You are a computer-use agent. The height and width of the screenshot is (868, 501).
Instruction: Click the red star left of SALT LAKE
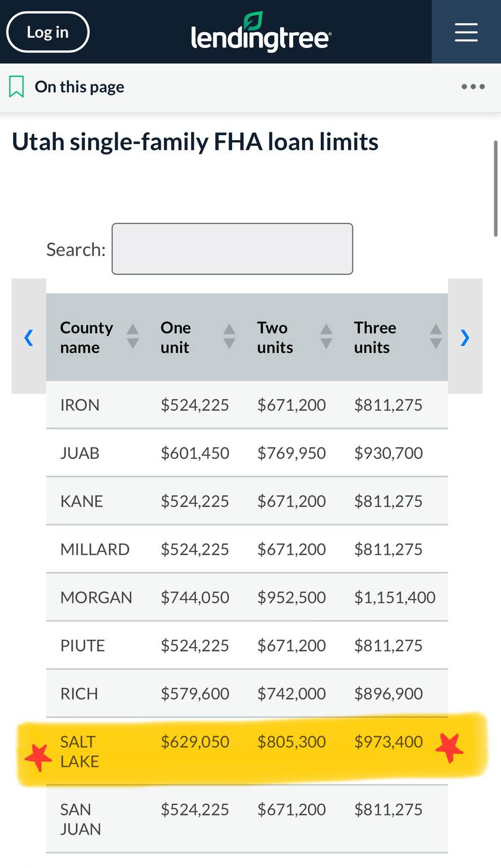(x=38, y=757)
